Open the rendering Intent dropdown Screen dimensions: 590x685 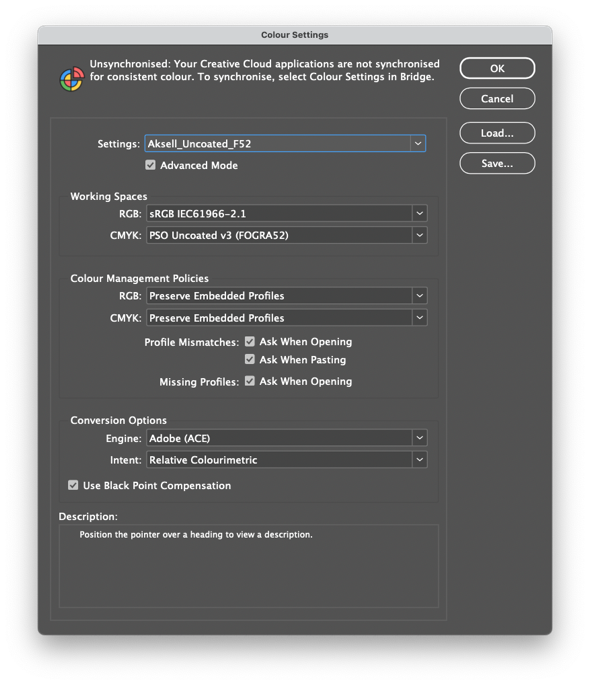[x=420, y=460]
